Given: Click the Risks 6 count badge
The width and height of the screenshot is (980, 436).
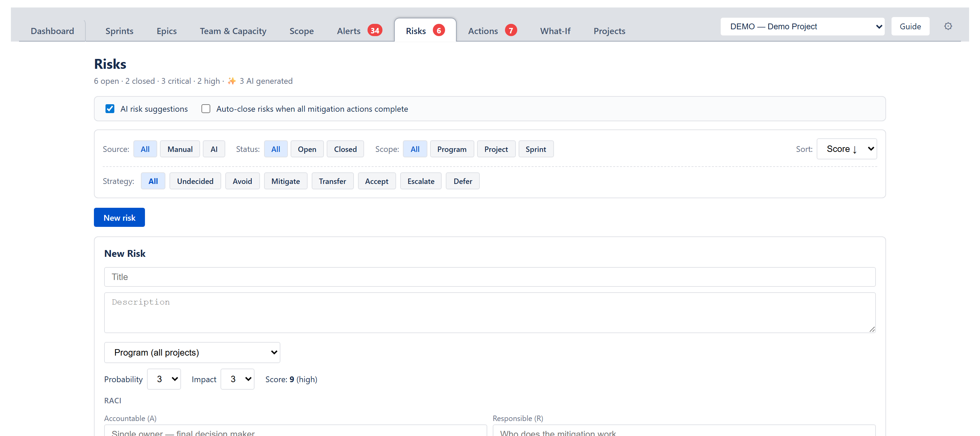Looking at the screenshot, I should click(x=439, y=30).
